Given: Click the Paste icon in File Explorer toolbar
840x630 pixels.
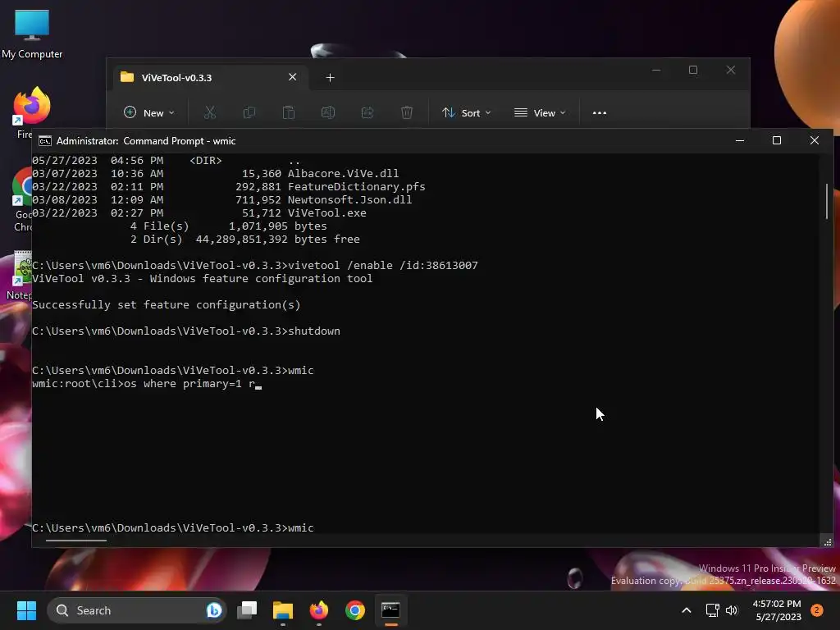Looking at the screenshot, I should [x=288, y=112].
